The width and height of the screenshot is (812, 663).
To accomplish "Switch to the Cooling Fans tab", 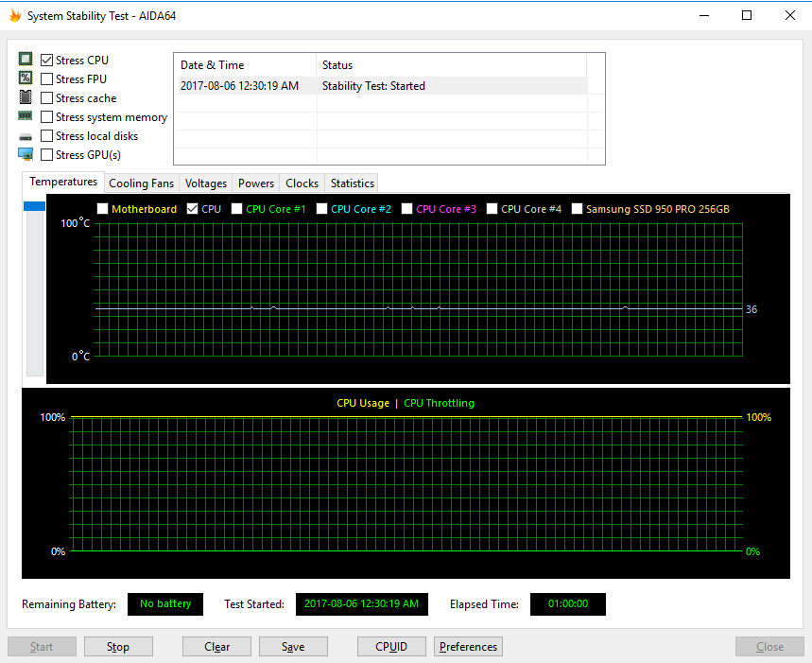I will (x=141, y=183).
